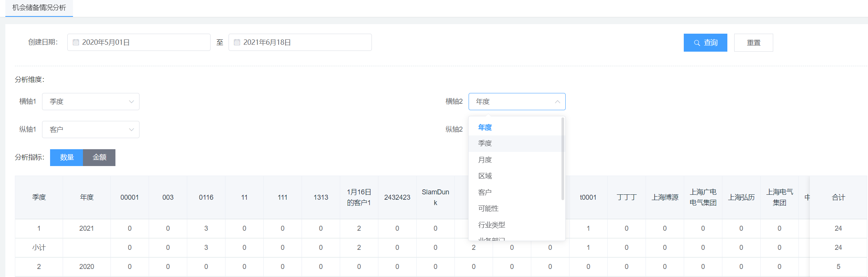The width and height of the screenshot is (868, 277).
Task: Collapse 横轴2 dropdown using up arrow
Action: tap(557, 102)
